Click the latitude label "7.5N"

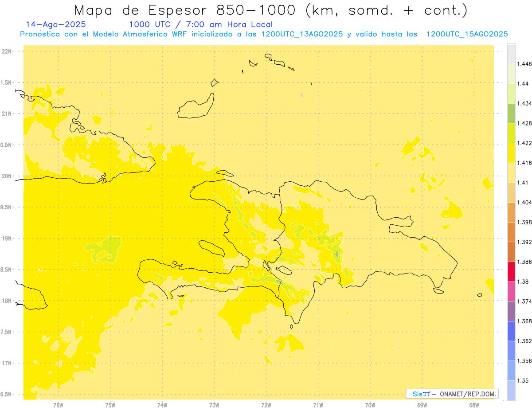(x=6, y=332)
